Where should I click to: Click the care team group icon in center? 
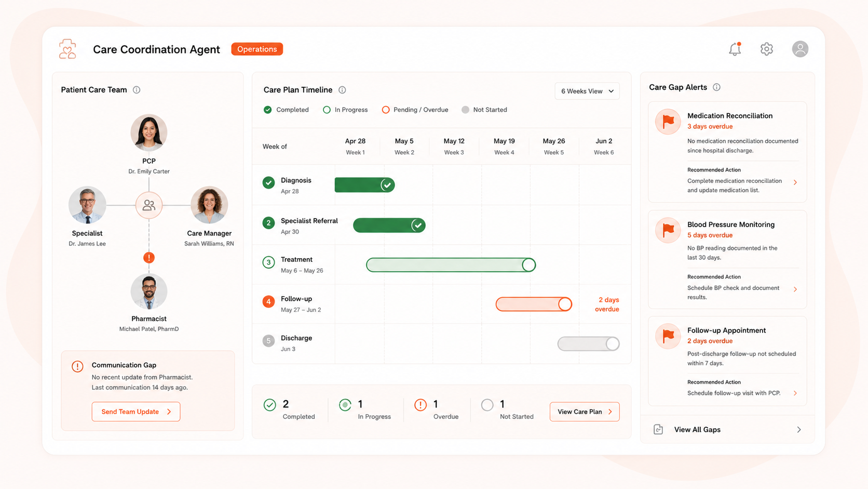(149, 205)
